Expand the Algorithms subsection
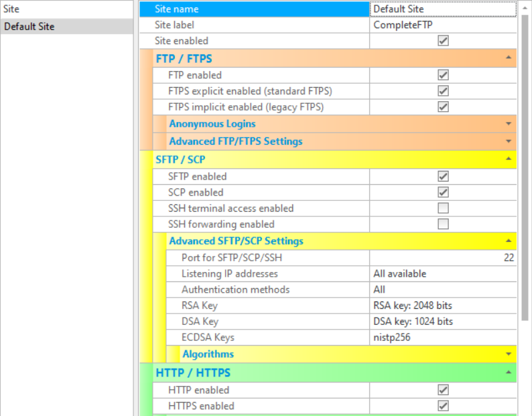This screenshot has height=416, width=532. 509,354
